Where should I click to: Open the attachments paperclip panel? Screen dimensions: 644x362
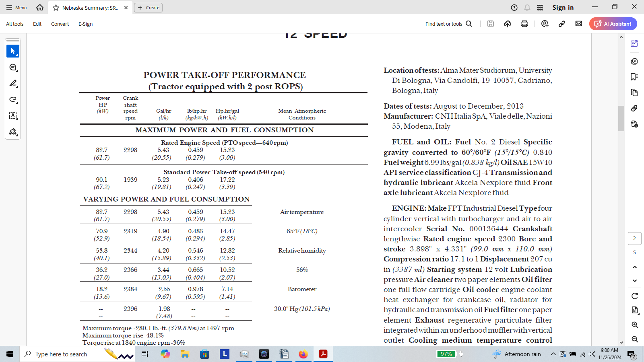coord(634,108)
